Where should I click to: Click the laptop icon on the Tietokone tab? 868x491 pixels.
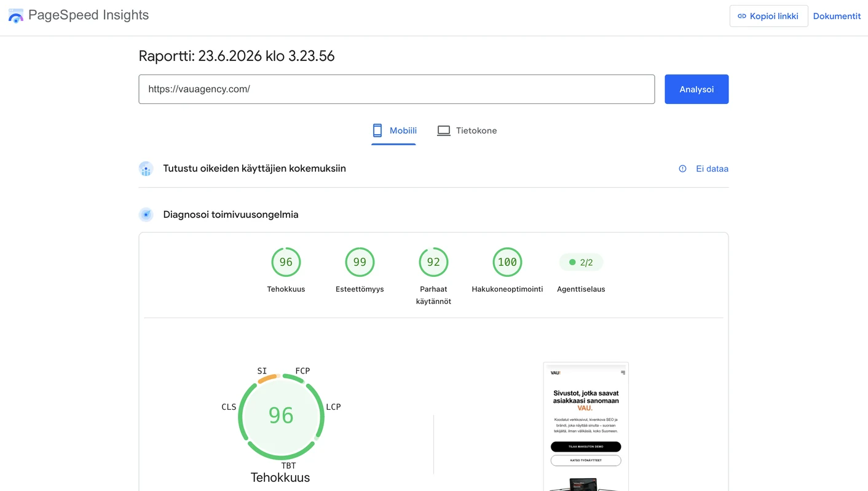444,130
